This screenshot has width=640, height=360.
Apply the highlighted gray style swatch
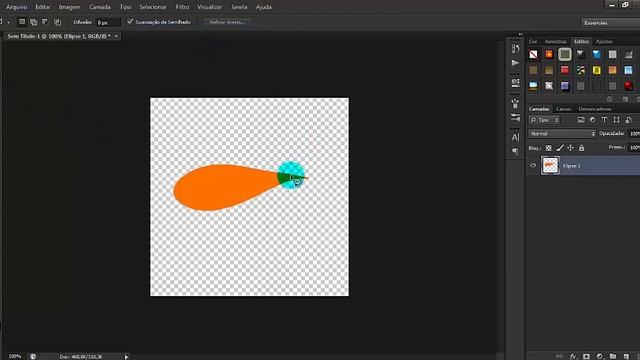(565, 54)
